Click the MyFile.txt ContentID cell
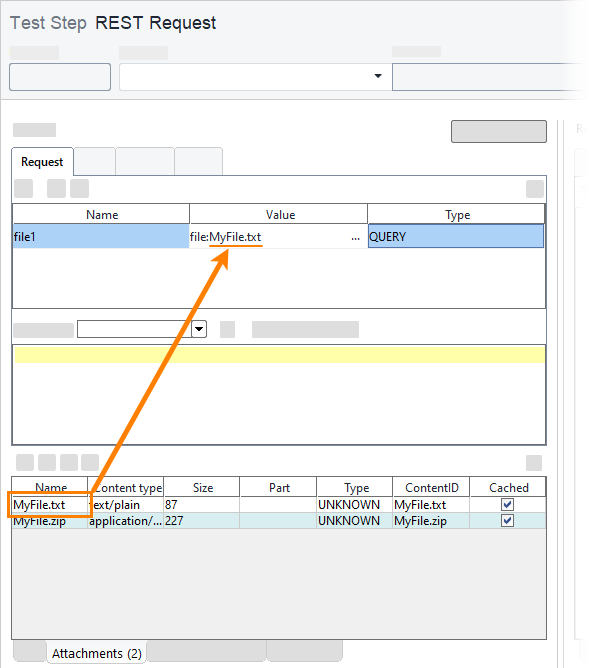The height and width of the screenshot is (668, 589). pos(431,504)
